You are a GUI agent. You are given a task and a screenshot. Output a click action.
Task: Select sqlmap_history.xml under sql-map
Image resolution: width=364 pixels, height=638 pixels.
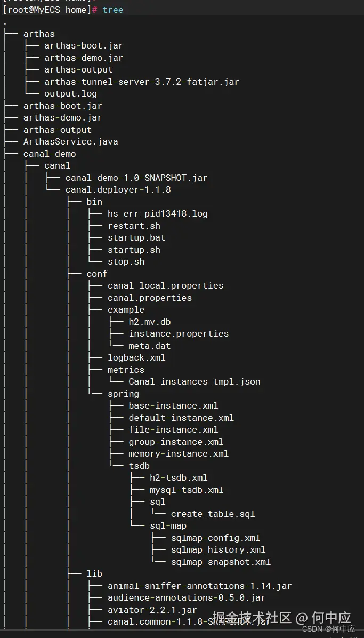click(x=218, y=550)
